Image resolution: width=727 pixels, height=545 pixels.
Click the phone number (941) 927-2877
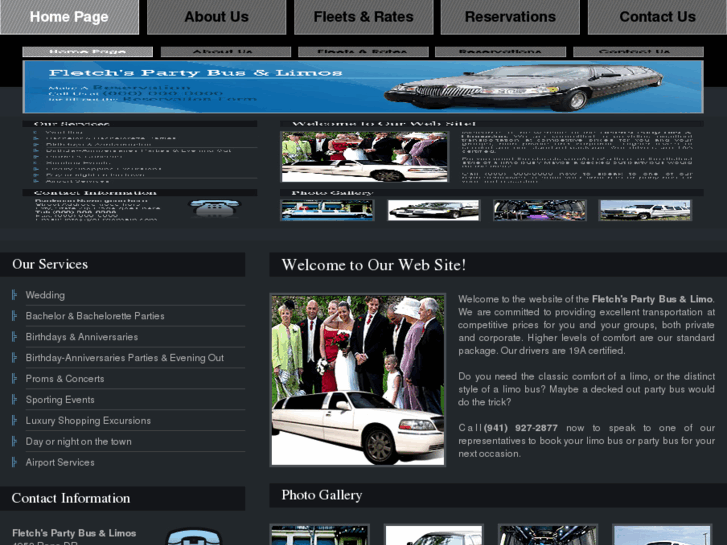(521, 428)
